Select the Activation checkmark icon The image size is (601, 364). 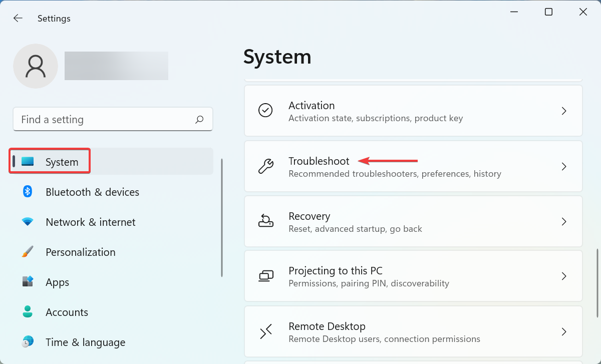(265, 111)
